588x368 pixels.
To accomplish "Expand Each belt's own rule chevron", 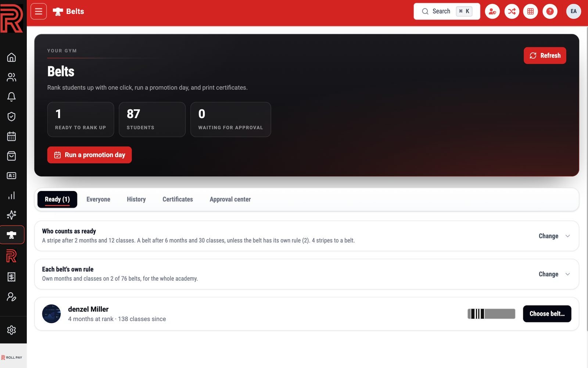I will [x=568, y=274].
